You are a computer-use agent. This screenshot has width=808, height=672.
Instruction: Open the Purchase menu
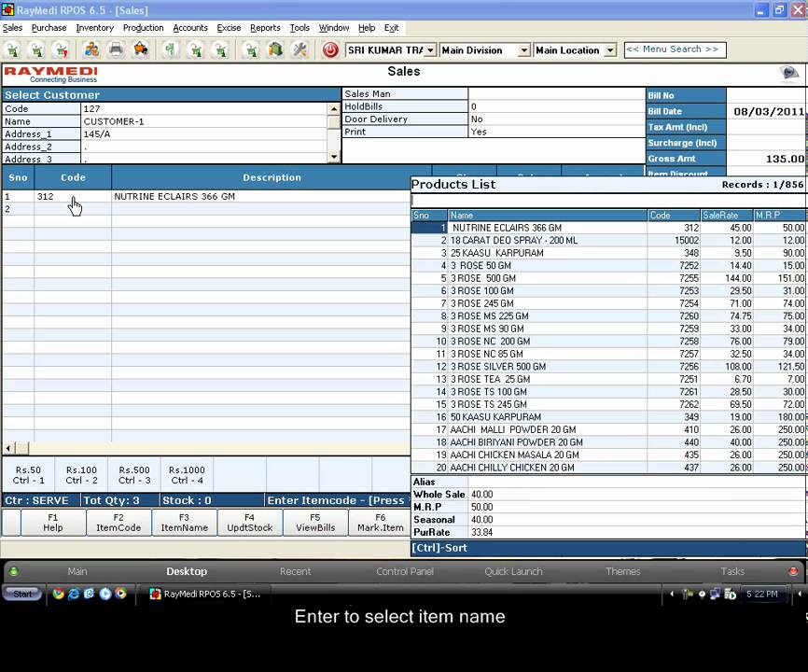click(x=49, y=28)
